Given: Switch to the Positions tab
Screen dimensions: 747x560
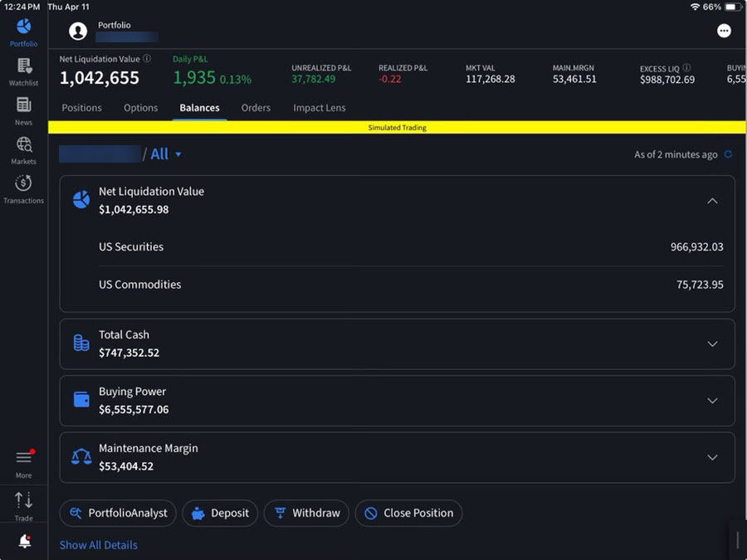Looking at the screenshot, I should 81,108.
